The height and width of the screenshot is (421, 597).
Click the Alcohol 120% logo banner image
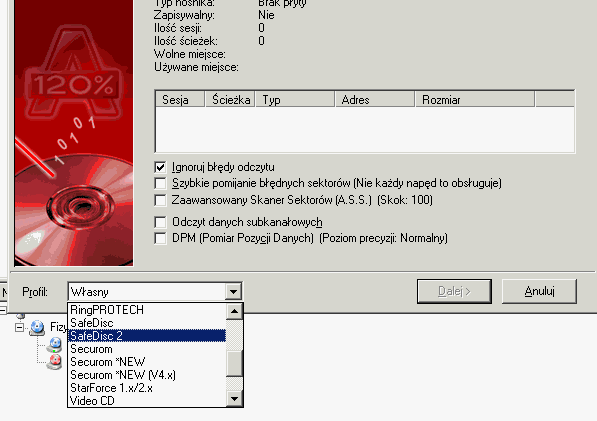74,132
